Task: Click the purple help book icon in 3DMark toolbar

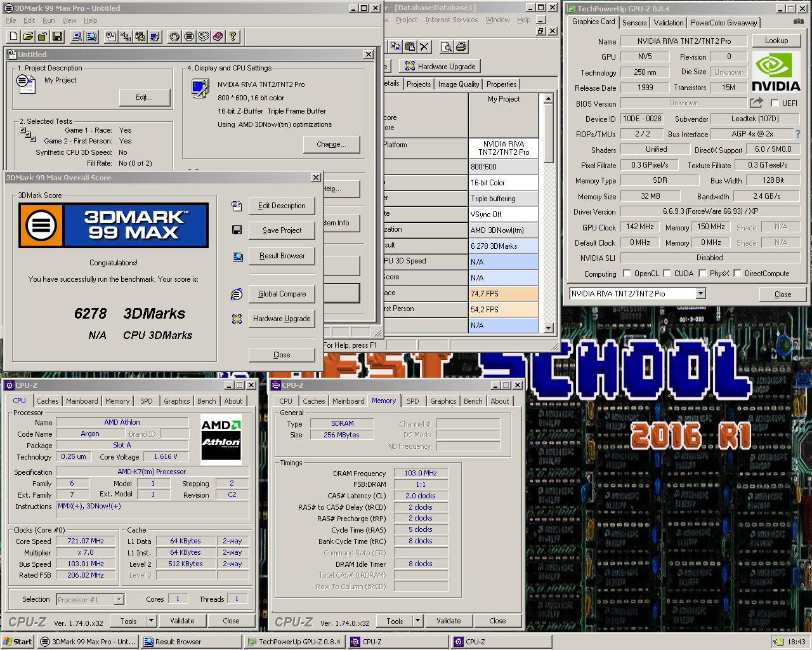Action: (218, 36)
